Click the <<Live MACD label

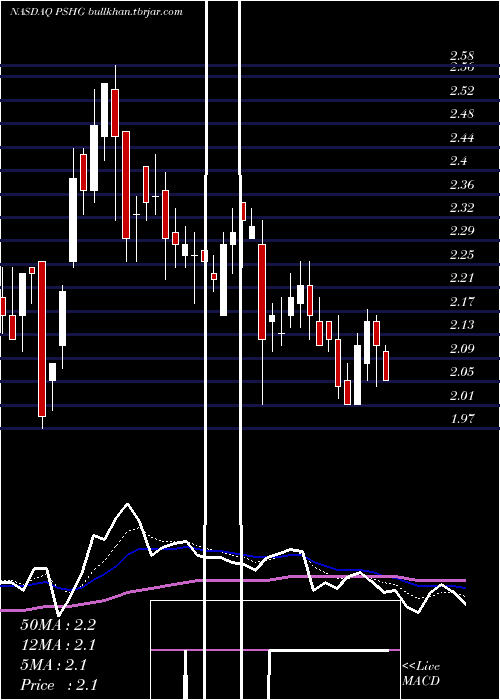point(421,674)
